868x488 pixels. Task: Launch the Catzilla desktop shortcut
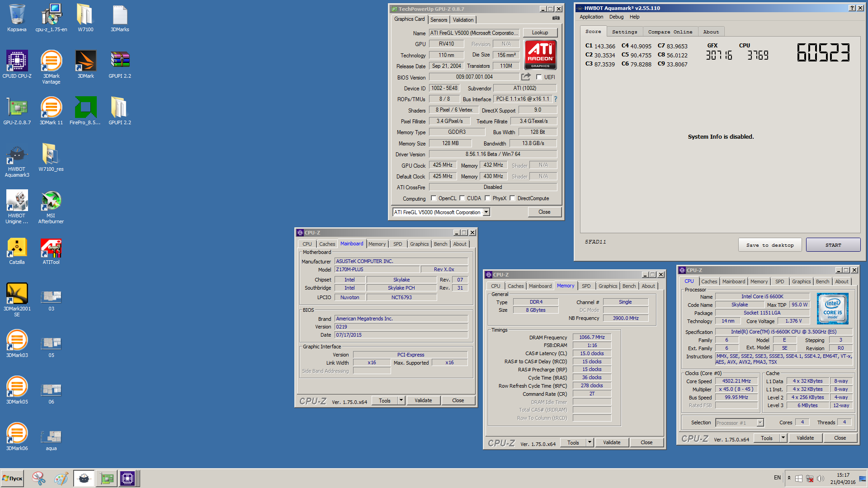point(17,251)
